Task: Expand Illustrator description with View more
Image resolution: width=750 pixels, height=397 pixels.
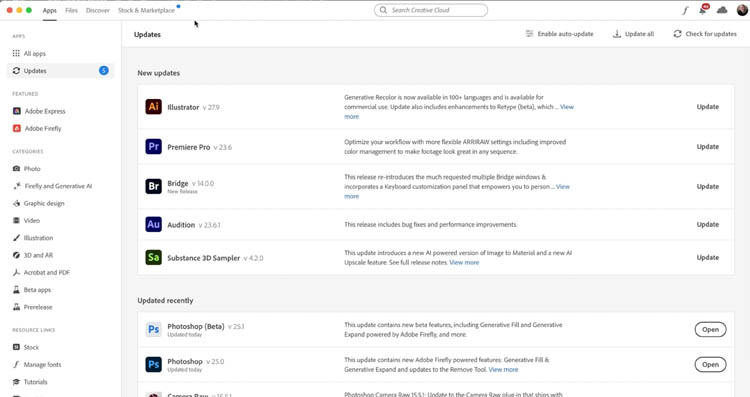Action: (x=567, y=107)
